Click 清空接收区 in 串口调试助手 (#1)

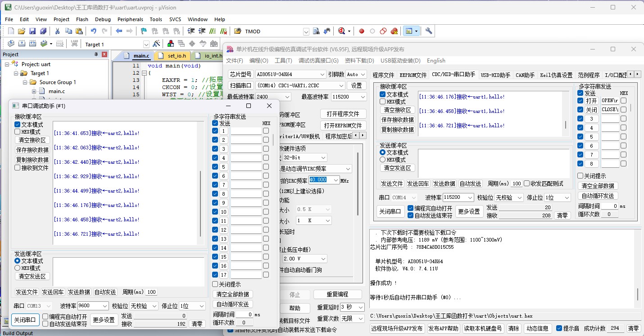pos(32,140)
